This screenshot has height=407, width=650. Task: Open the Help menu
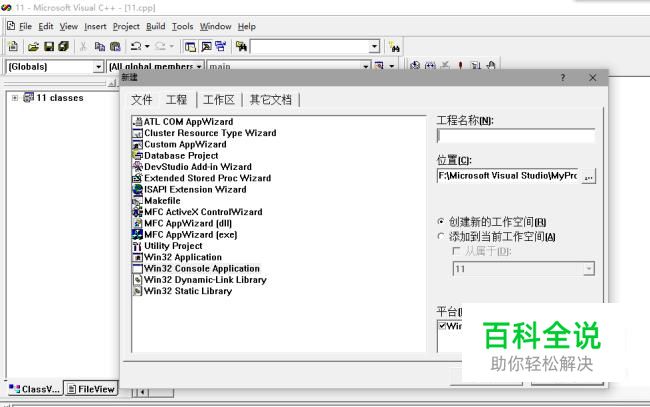point(247,27)
